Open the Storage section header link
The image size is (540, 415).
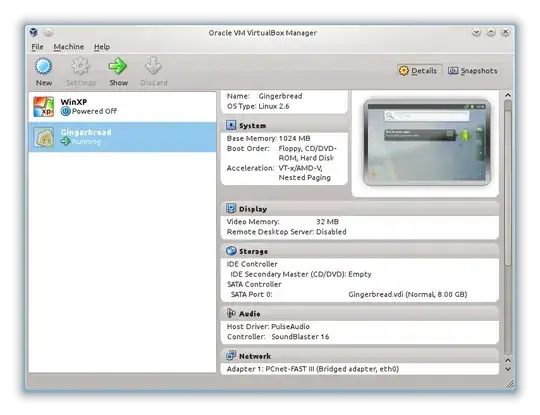(253, 251)
